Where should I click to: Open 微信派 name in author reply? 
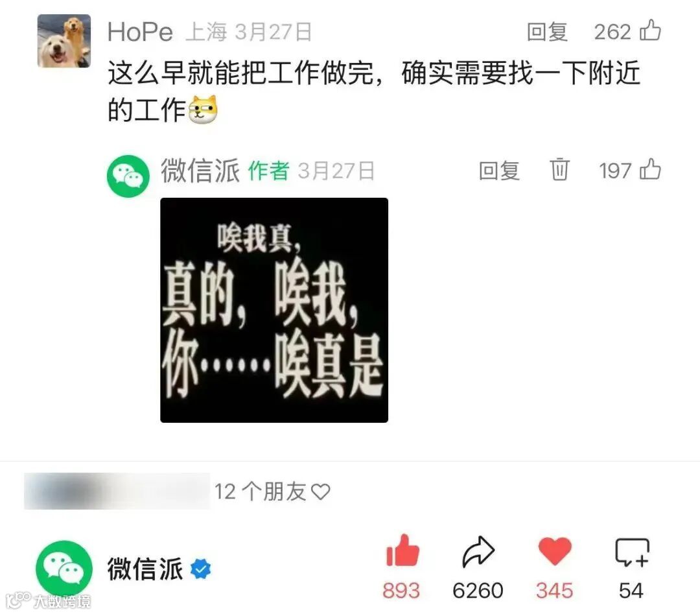pos(200,170)
